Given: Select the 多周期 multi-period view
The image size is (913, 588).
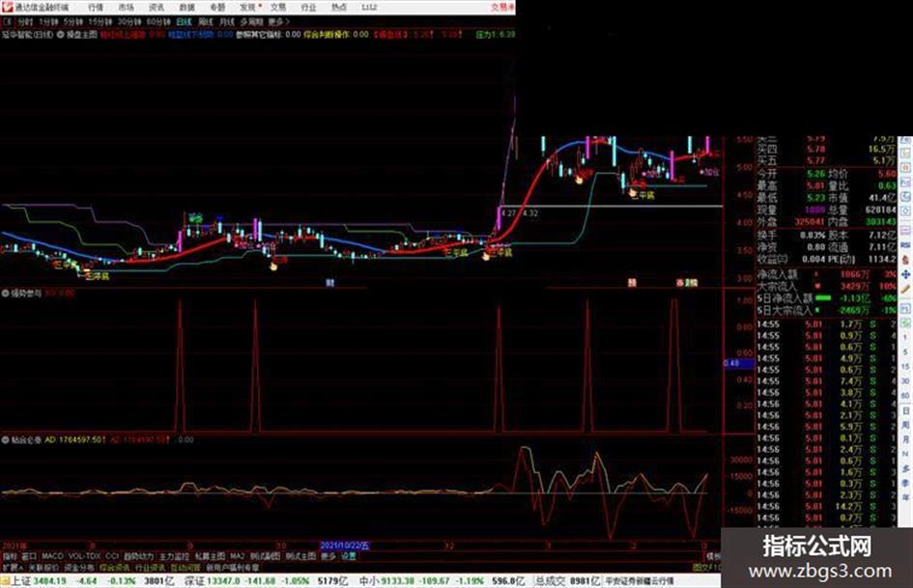Looking at the screenshot, I should click(251, 22).
